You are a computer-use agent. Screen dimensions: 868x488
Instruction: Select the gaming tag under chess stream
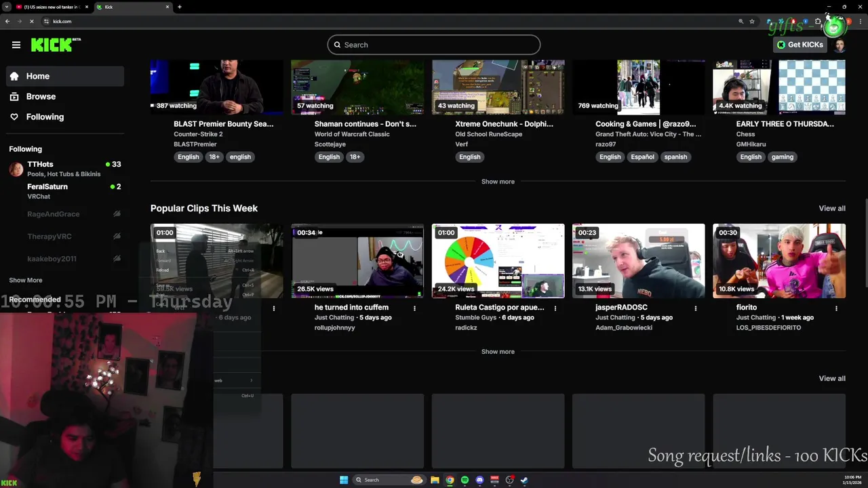coord(782,157)
